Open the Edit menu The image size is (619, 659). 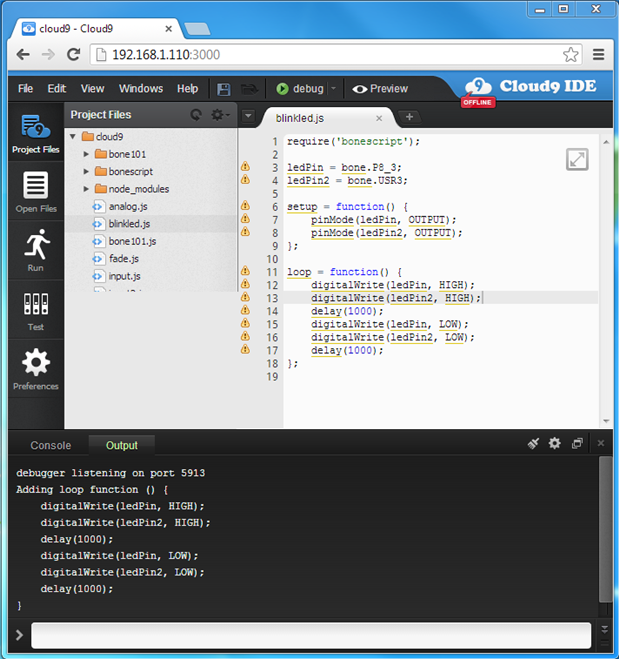pos(57,89)
